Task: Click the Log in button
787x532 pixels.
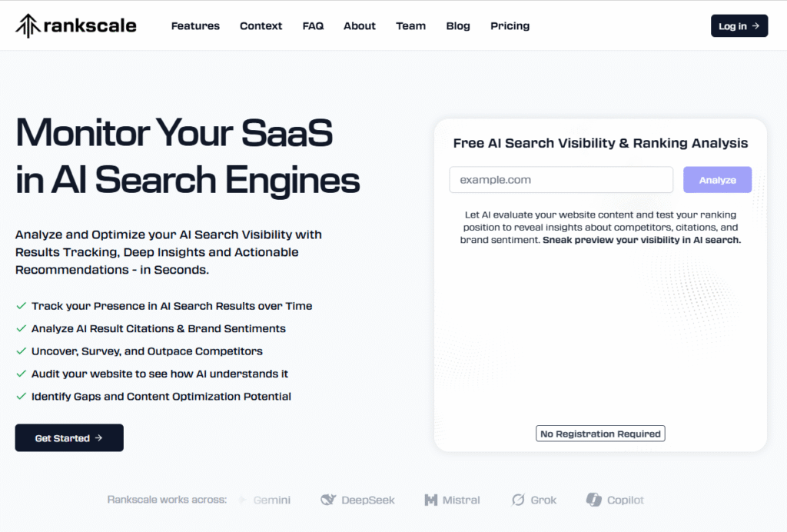Action: [x=739, y=25]
